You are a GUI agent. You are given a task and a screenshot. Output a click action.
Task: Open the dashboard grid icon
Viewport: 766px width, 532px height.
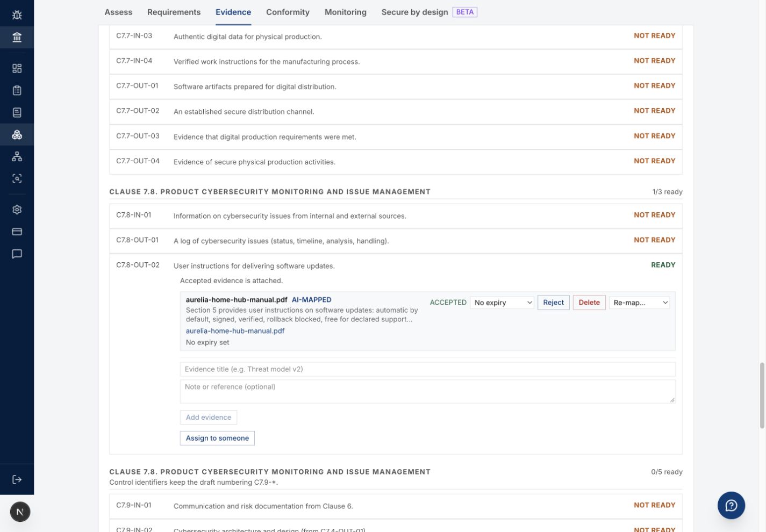pos(17,68)
